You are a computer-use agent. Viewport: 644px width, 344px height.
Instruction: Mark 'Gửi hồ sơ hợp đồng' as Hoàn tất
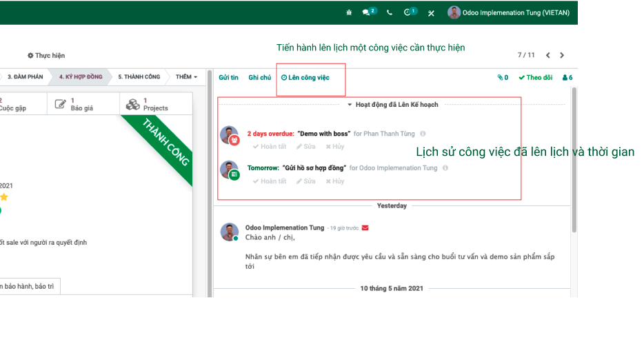point(270,181)
